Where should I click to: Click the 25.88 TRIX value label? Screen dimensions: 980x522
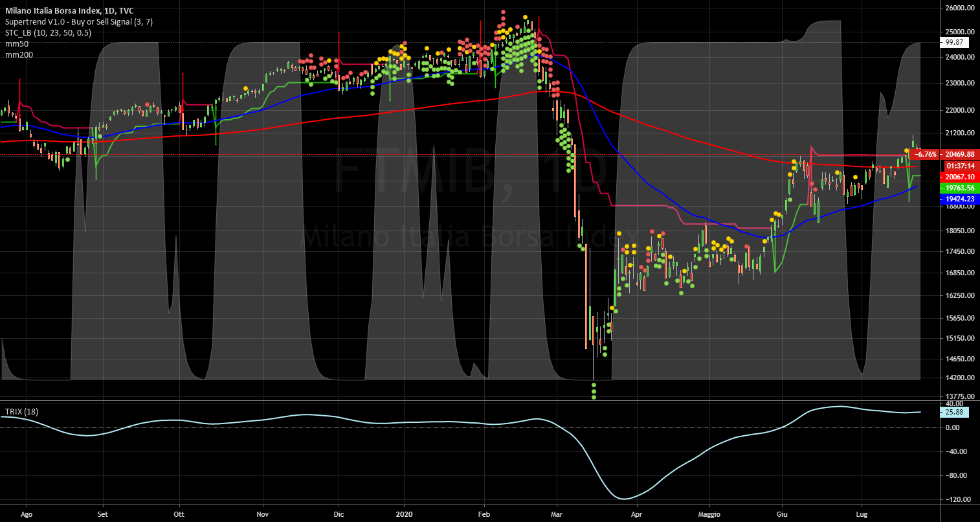pos(955,411)
